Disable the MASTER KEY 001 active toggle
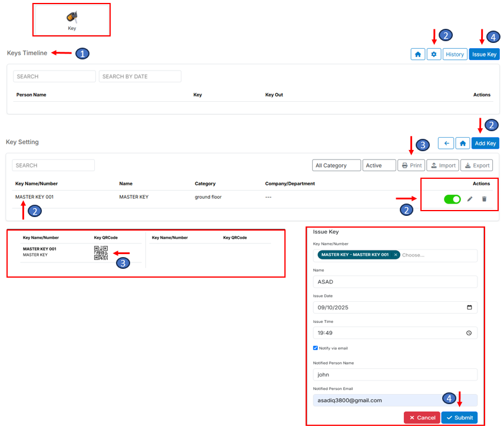This screenshot has width=504, height=430. 452,199
